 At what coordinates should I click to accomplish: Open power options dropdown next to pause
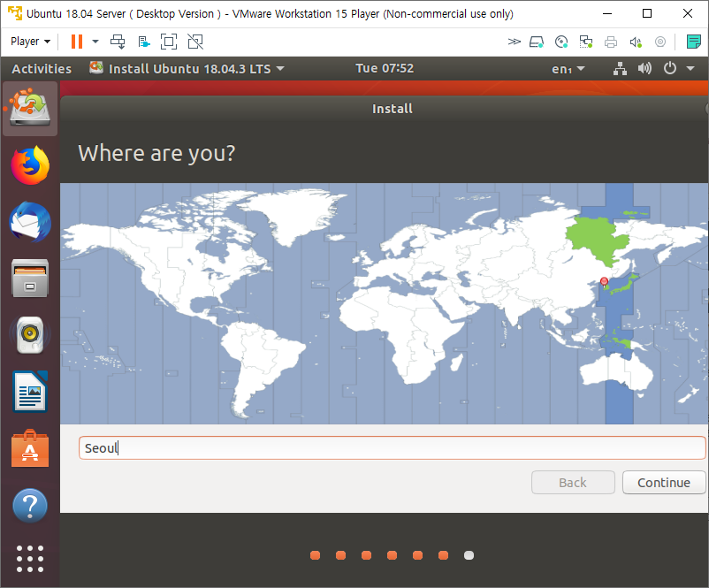pos(95,42)
